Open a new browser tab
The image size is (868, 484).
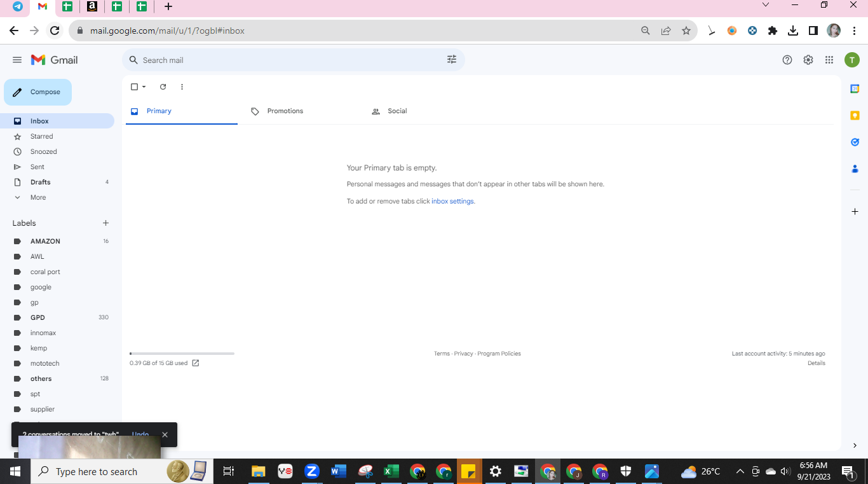pos(168,6)
